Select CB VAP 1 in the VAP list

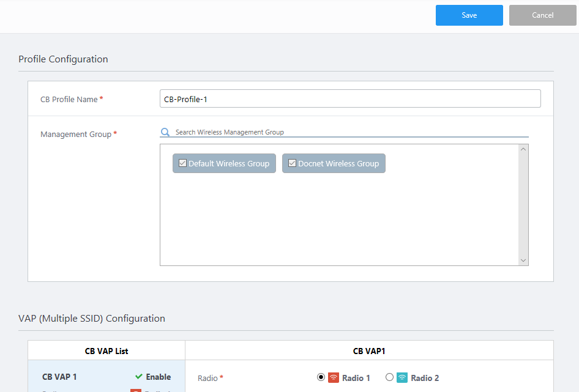coord(60,377)
